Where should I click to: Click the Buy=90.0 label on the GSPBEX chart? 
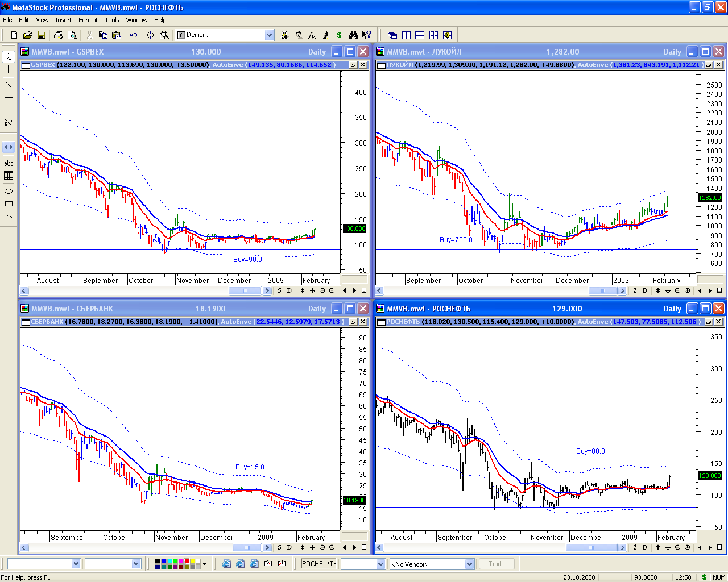(x=247, y=260)
